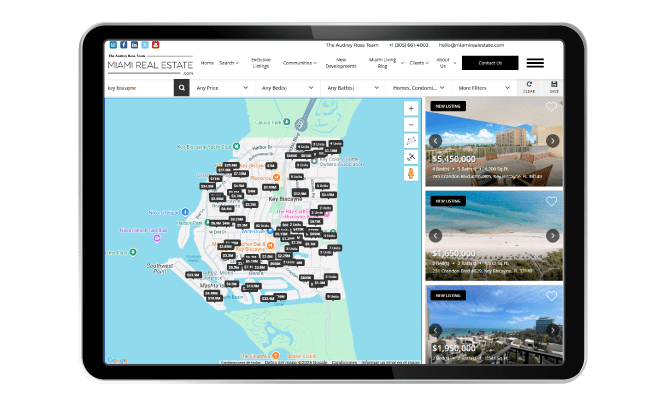Click the Contact Us button

click(x=490, y=63)
